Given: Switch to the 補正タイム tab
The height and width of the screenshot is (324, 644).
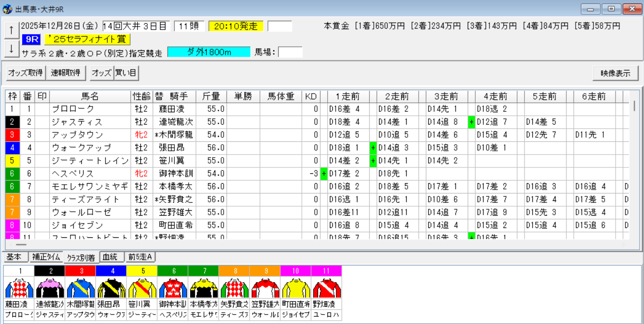Looking at the screenshot, I should pos(46,257).
